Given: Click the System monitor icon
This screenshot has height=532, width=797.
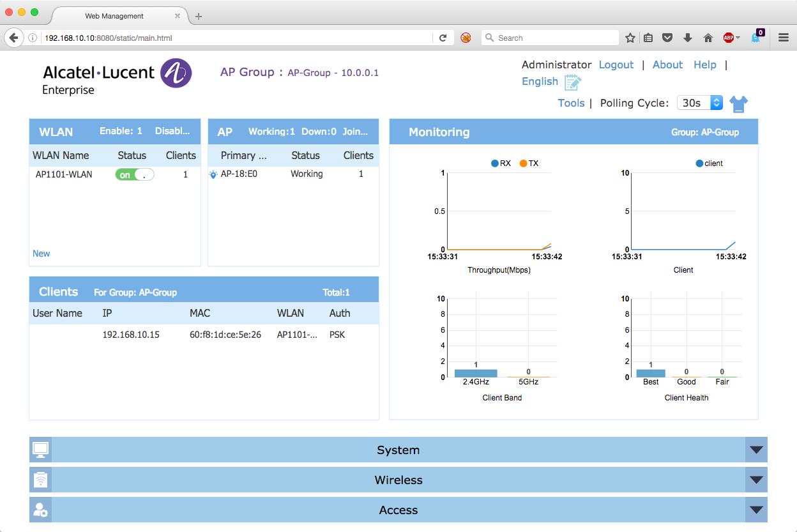Looking at the screenshot, I should point(40,450).
